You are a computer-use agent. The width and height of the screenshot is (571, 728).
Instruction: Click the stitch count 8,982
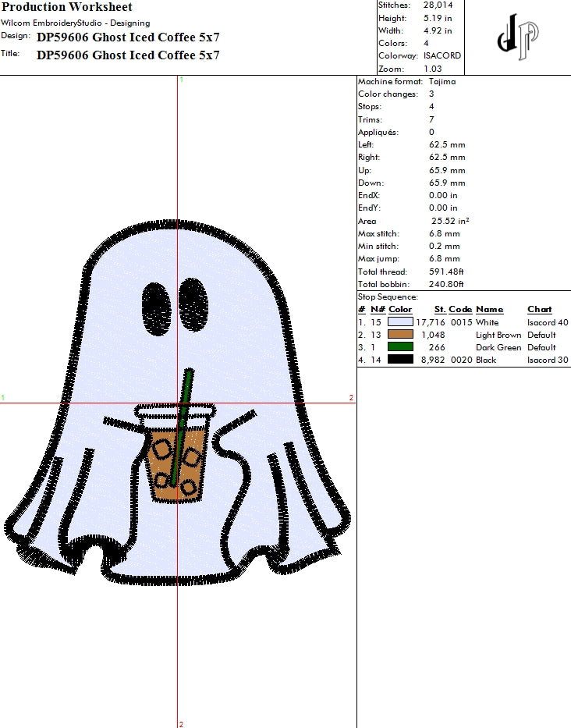point(433,360)
